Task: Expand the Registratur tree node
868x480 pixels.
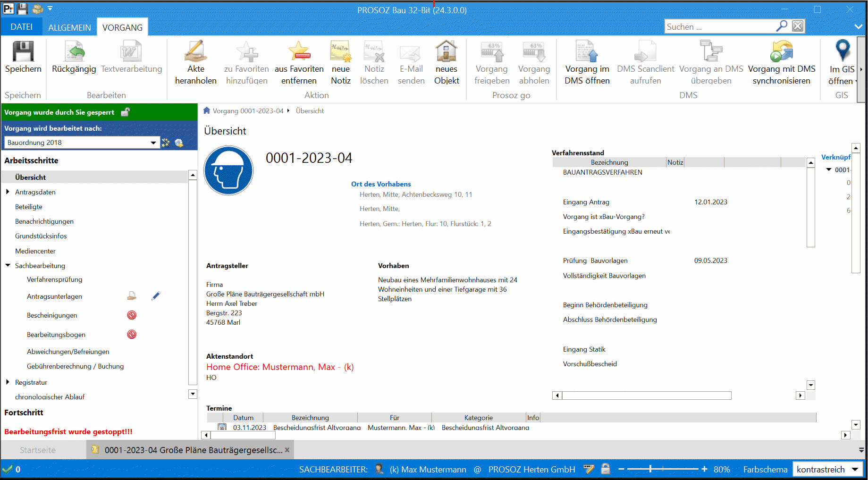Action: (8, 382)
